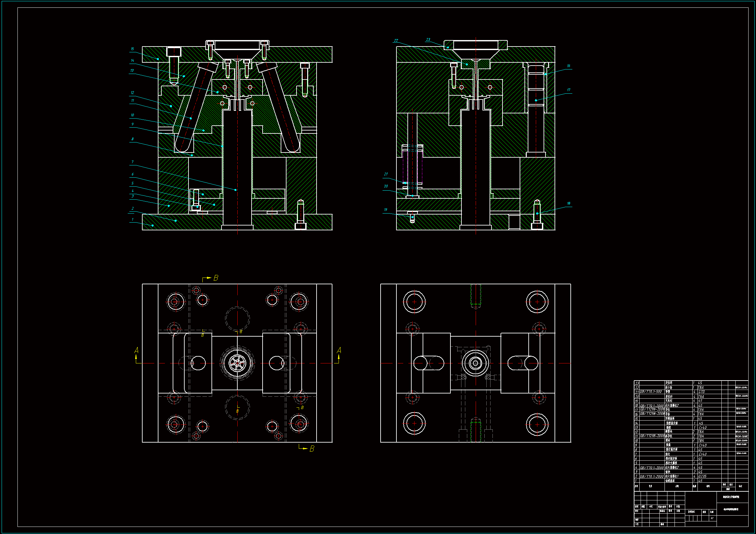Click callout number 1 at the bottom-left of the section

coord(132,219)
